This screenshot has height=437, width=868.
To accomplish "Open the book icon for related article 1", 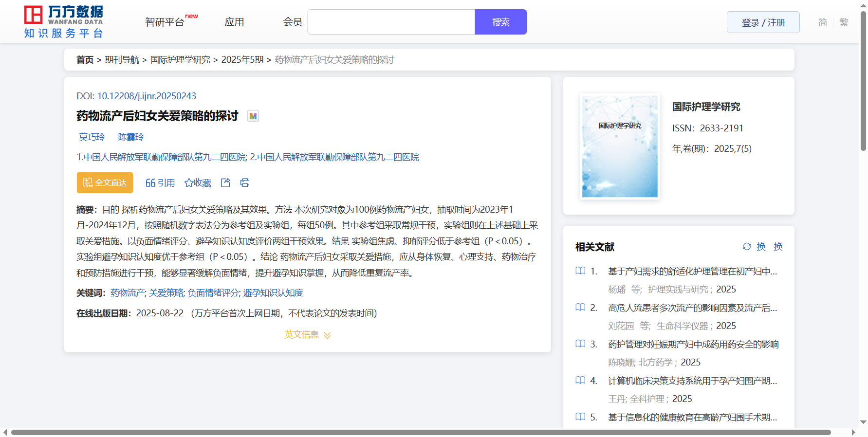I will pyautogui.click(x=580, y=271).
